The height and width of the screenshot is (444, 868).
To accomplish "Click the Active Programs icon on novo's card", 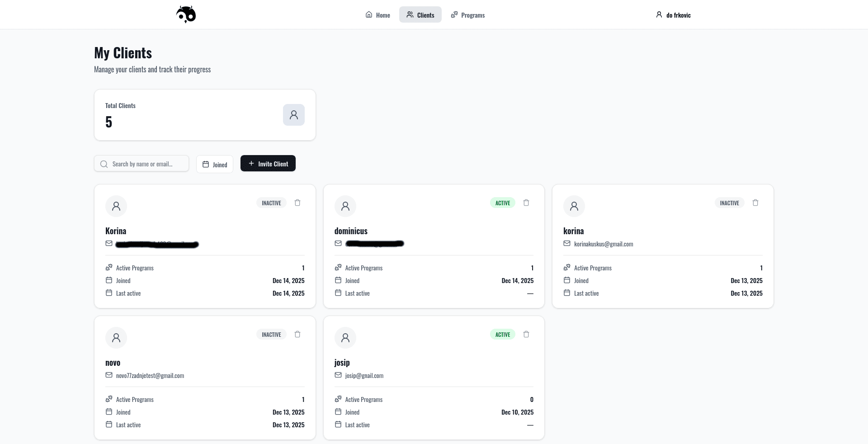I will [x=109, y=399].
